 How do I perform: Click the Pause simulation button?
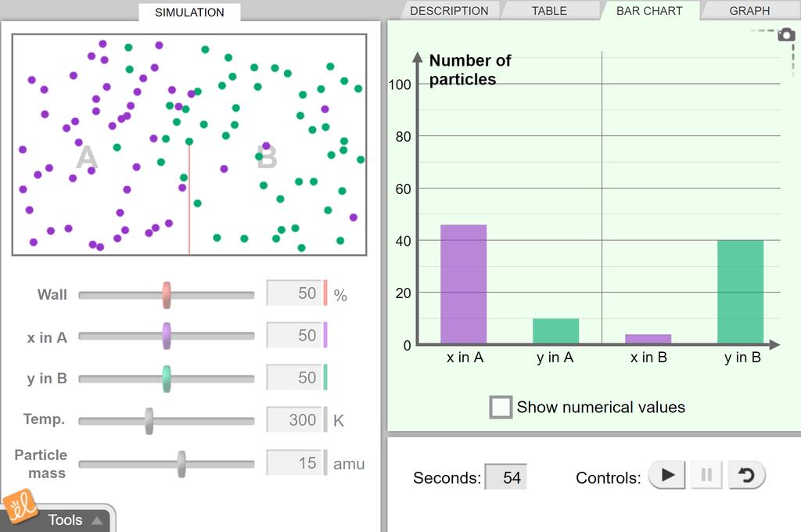pyautogui.click(x=706, y=475)
